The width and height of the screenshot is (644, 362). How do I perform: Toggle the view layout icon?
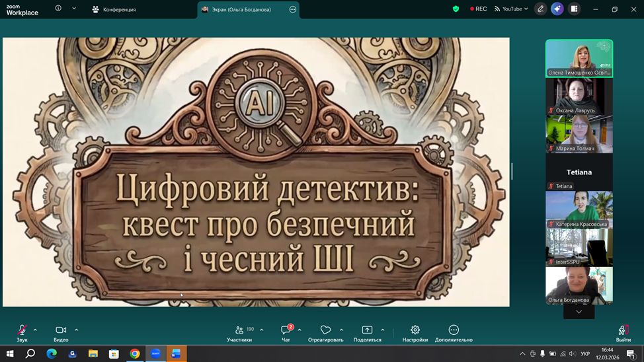574,9
